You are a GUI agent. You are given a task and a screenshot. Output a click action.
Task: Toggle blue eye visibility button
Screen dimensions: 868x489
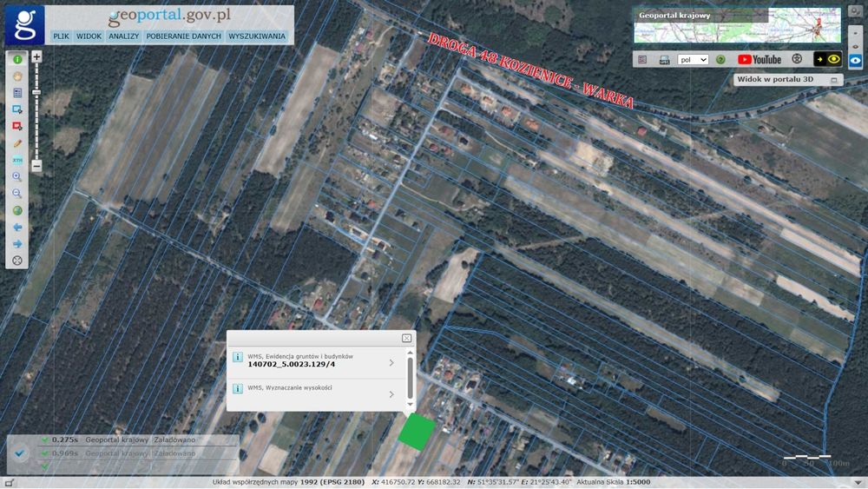click(855, 60)
